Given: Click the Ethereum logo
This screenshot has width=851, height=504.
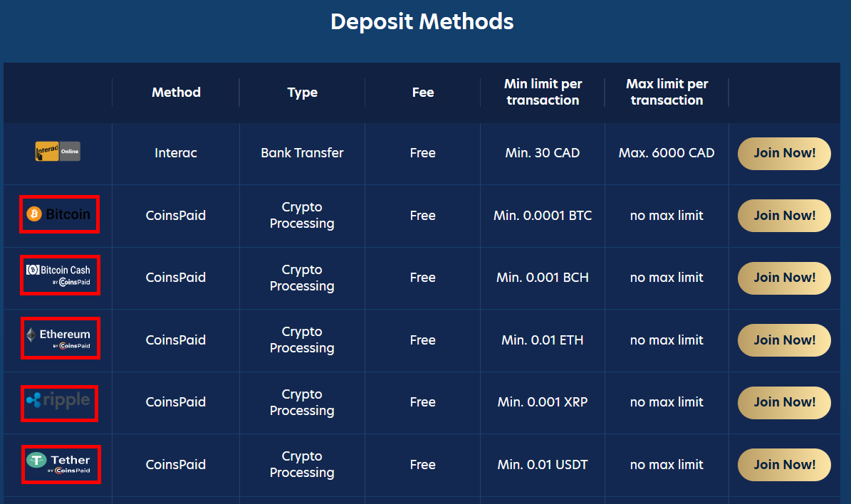Looking at the screenshot, I should point(60,338).
